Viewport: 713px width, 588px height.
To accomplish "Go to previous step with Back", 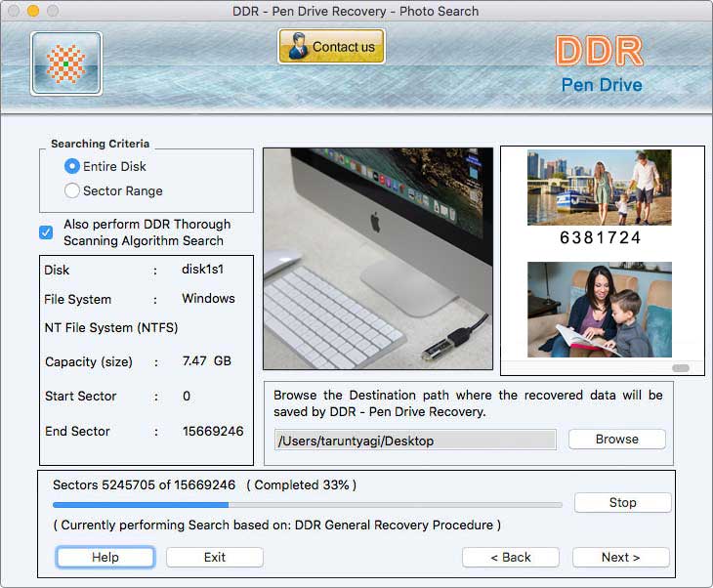I will click(x=511, y=557).
